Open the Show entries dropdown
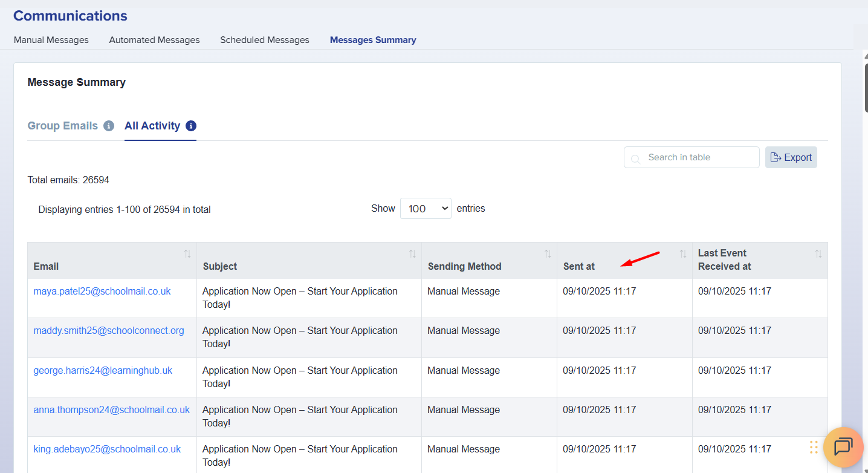The image size is (868, 473). (426, 209)
